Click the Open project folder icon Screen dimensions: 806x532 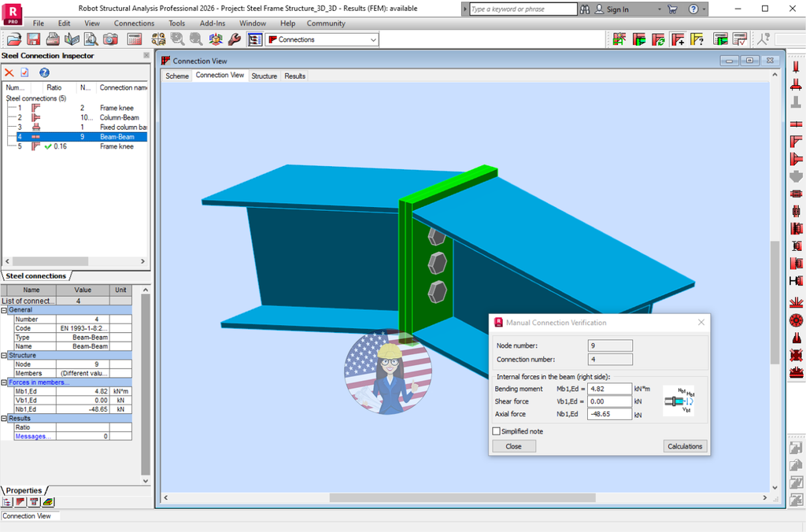(x=14, y=39)
